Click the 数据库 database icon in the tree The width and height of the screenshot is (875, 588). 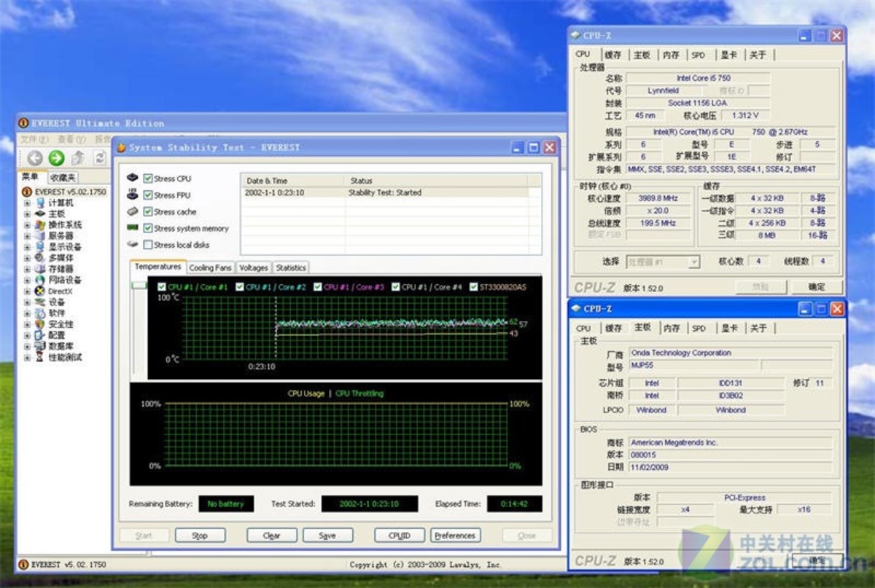(x=41, y=345)
